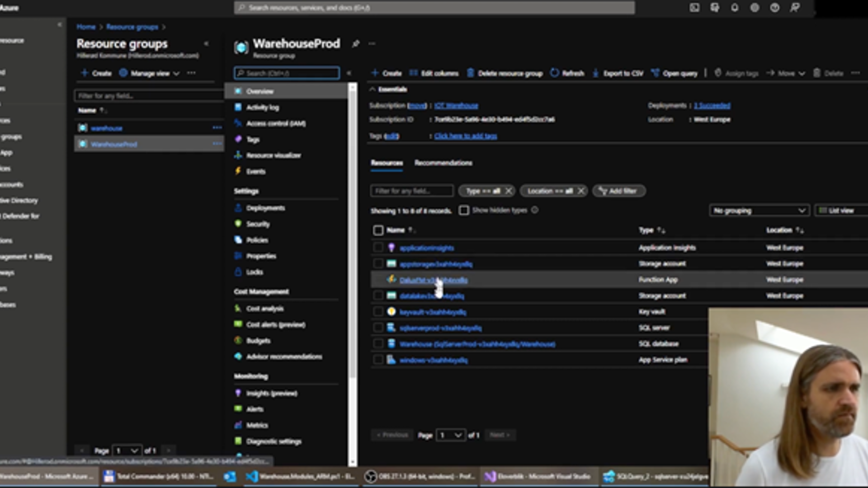
Task: Collapse the Essentials section
Action: pos(388,89)
